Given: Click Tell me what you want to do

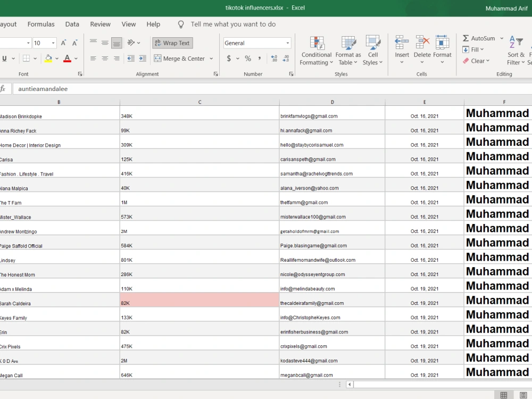Looking at the screenshot, I should [x=233, y=24].
